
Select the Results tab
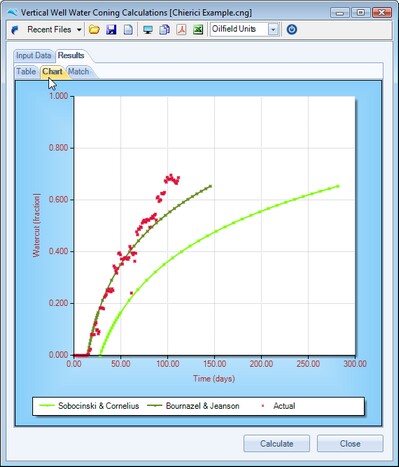tap(71, 55)
